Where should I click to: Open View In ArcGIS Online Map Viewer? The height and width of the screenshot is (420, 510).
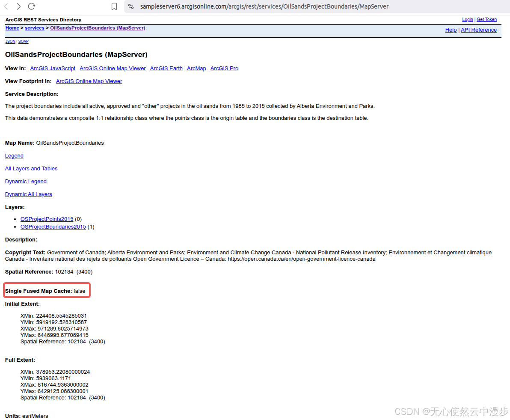113,69
